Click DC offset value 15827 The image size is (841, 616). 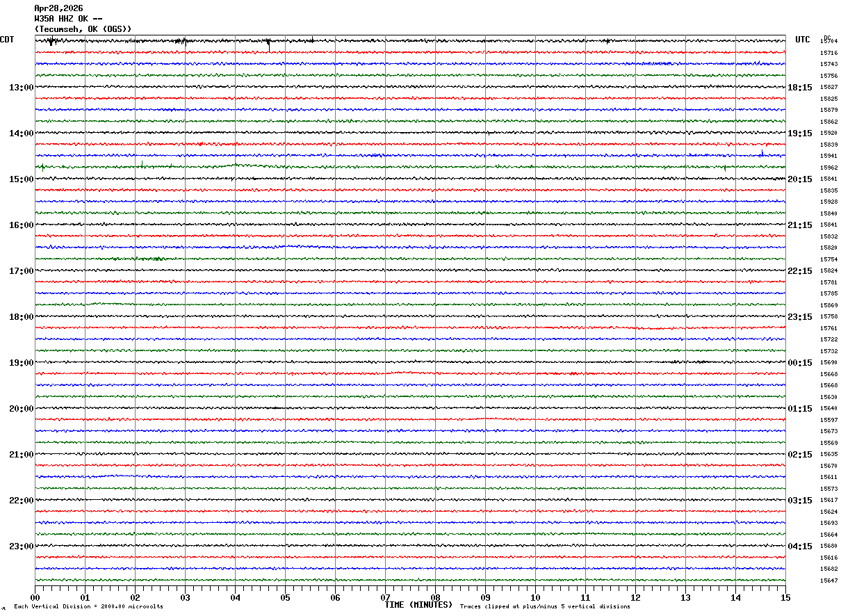pyautogui.click(x=828, y=88)
